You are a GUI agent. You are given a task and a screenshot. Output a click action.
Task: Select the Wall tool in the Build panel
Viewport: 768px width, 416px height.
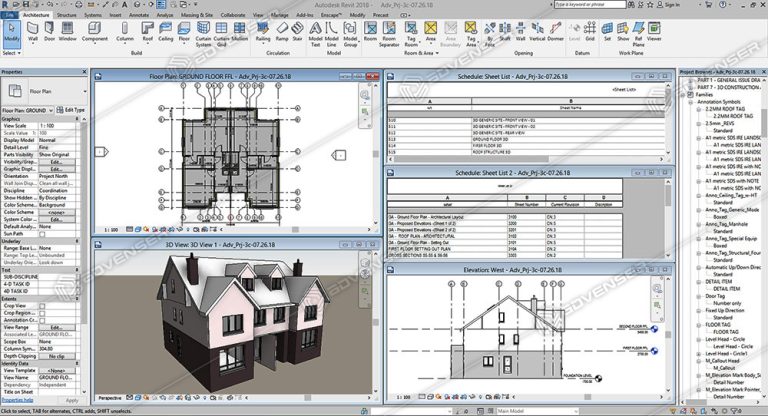[x=32, y=31]
